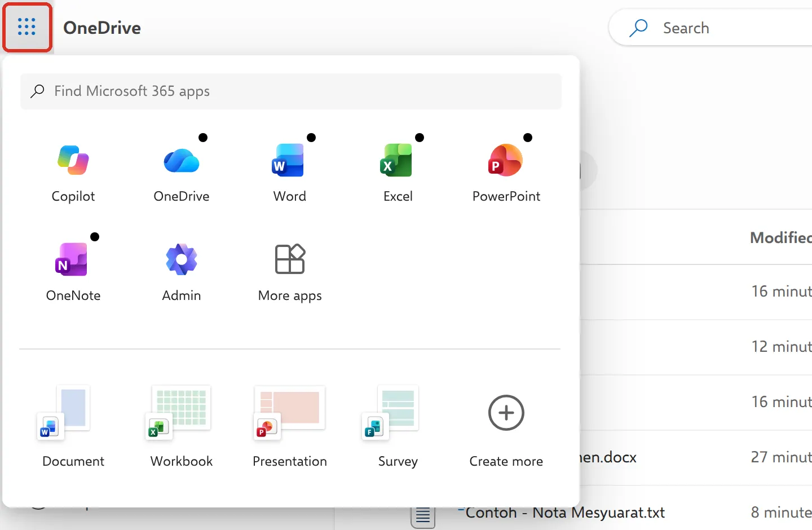The height and width of the screenshot is (530, 812).
Task: Click the OneDrive header title
Action: (102, 28)
